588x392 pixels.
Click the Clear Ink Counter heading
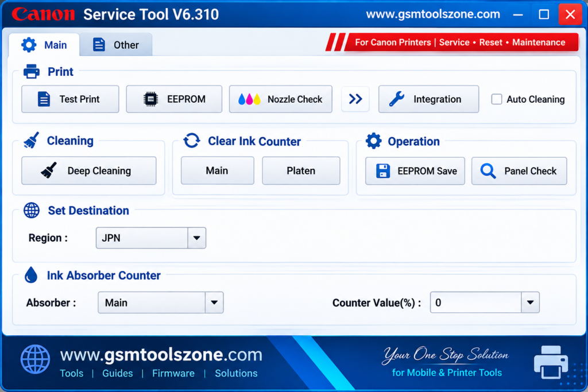pyautogui.click(x=254, y=141)
